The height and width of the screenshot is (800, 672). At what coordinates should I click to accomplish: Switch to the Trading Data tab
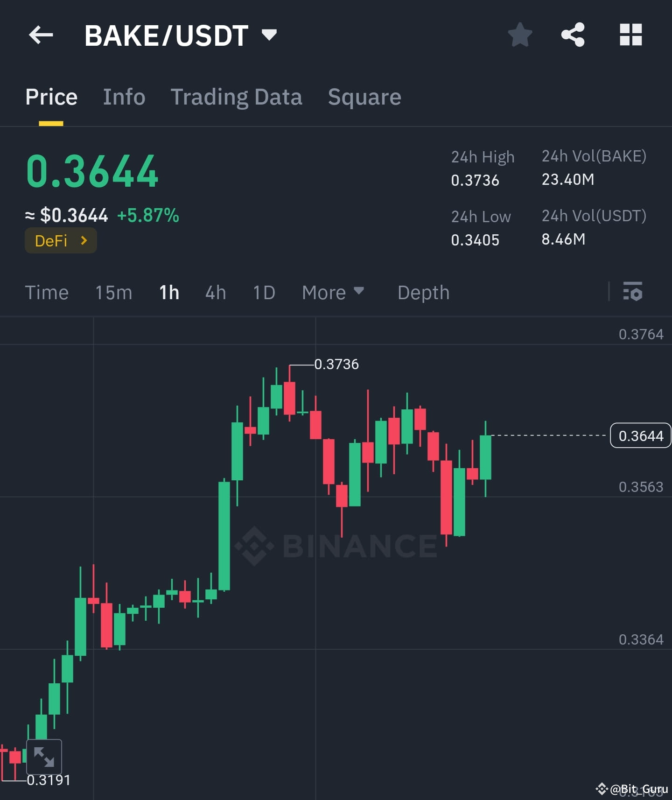coord(237,97)
